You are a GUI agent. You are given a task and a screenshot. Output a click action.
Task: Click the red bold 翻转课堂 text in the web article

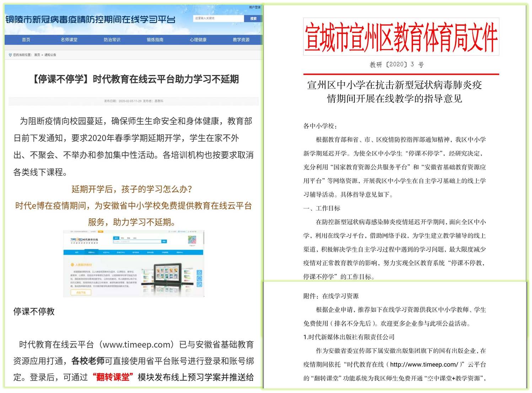pos(113,377)
